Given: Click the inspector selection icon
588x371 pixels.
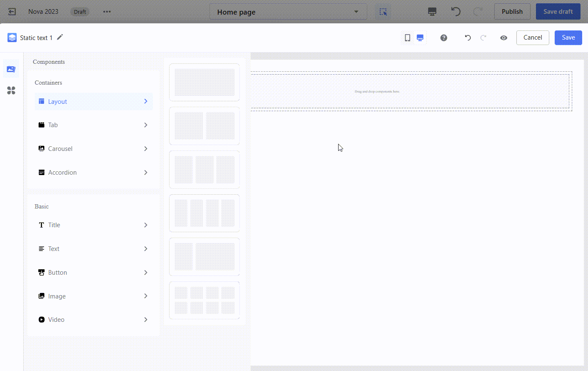Looking at the screenshot, I should click(x=383, y=12).
